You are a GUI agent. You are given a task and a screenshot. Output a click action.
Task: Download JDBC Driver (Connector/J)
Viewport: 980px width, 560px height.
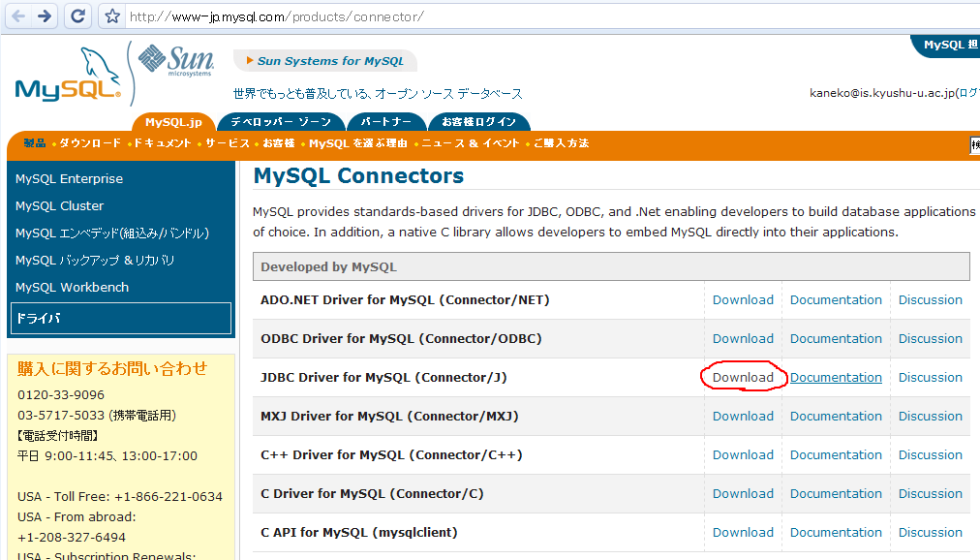(743, 378)
